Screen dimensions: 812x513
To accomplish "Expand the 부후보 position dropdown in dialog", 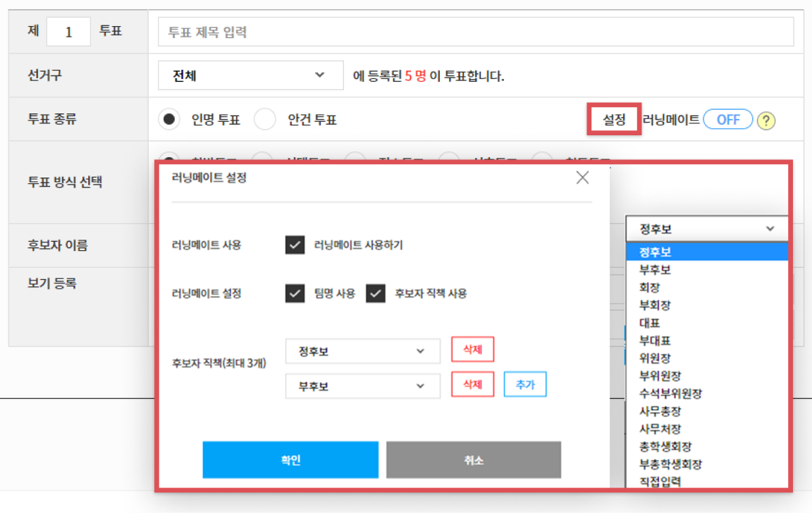I will pyautogui.click(x=362, y=386).
